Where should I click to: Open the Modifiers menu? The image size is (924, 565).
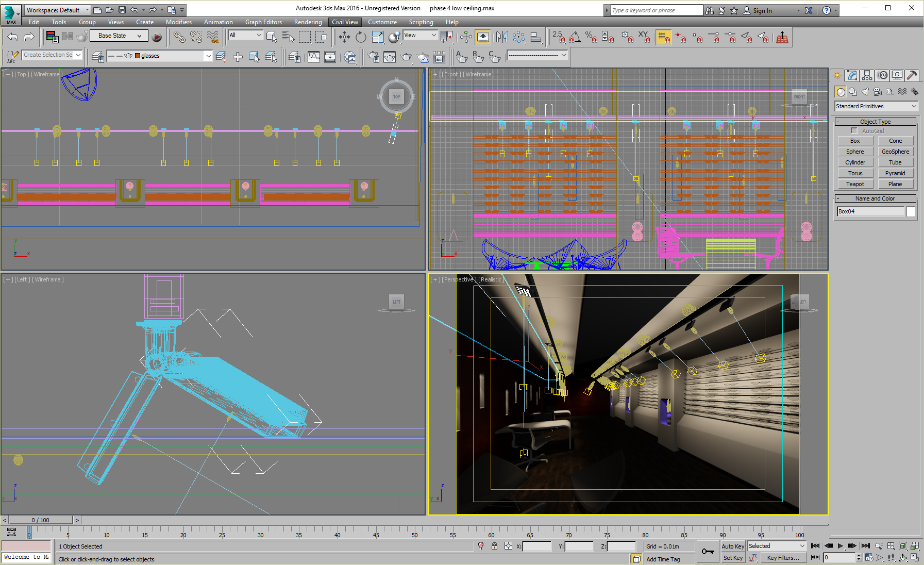(178, 22)
